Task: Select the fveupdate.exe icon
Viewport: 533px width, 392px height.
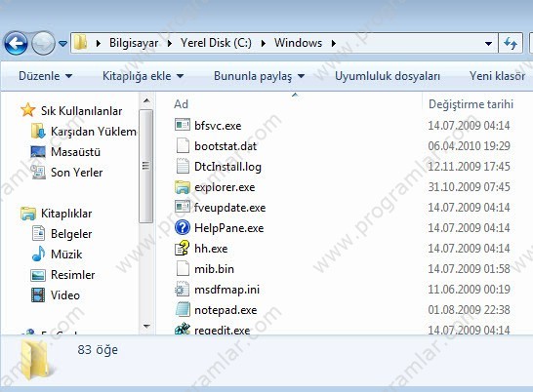Action: [x=183, y=207]
